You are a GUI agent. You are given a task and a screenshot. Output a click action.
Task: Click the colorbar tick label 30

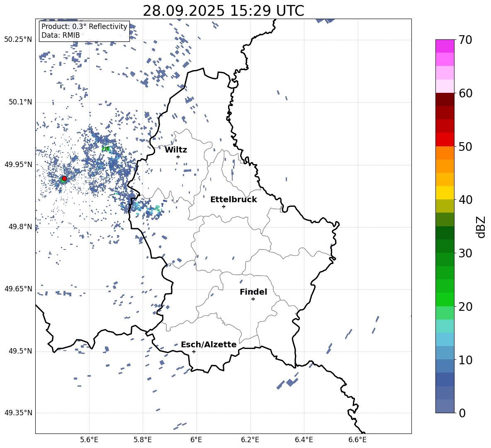coord(465,253)
